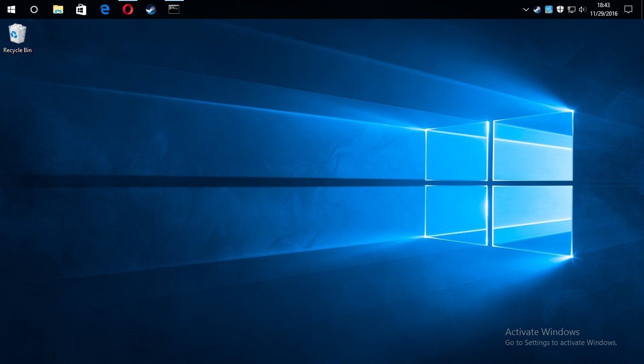The width and height of the screenshot is (644, 364).
Task: Click the show desktop sliver button
Action: pos(642,9)
